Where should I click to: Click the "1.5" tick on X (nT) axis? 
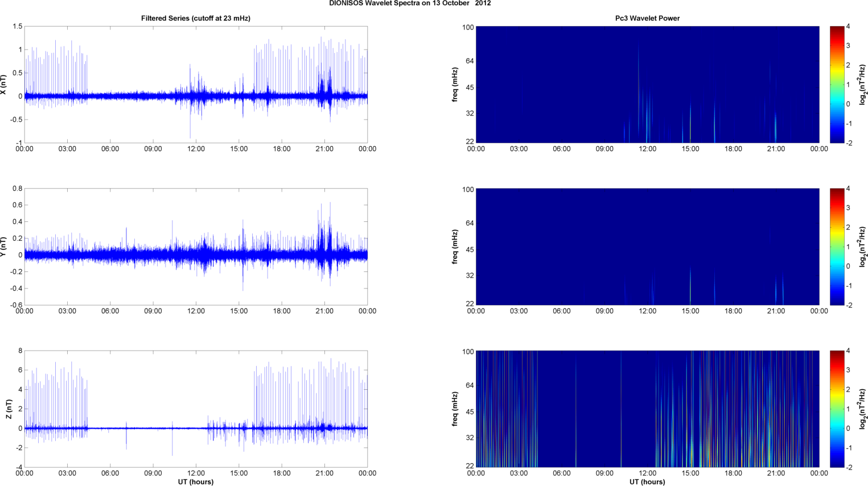click(x=17, y=27)
